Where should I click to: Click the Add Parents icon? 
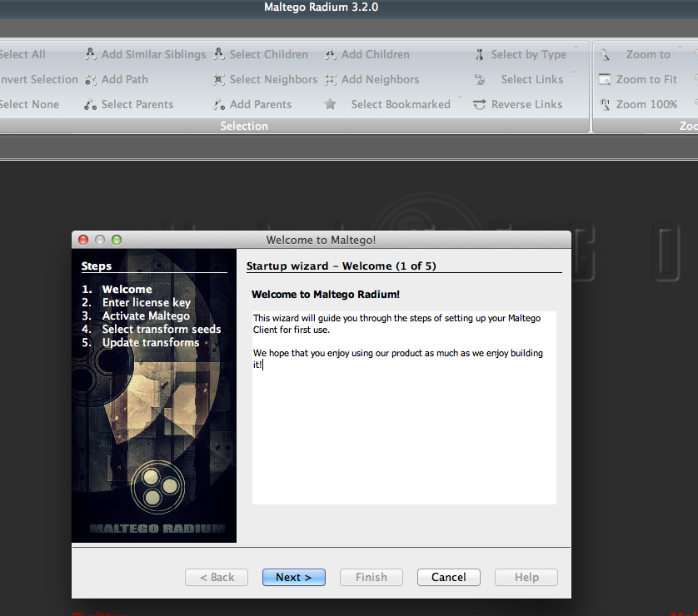coord(218,105)
